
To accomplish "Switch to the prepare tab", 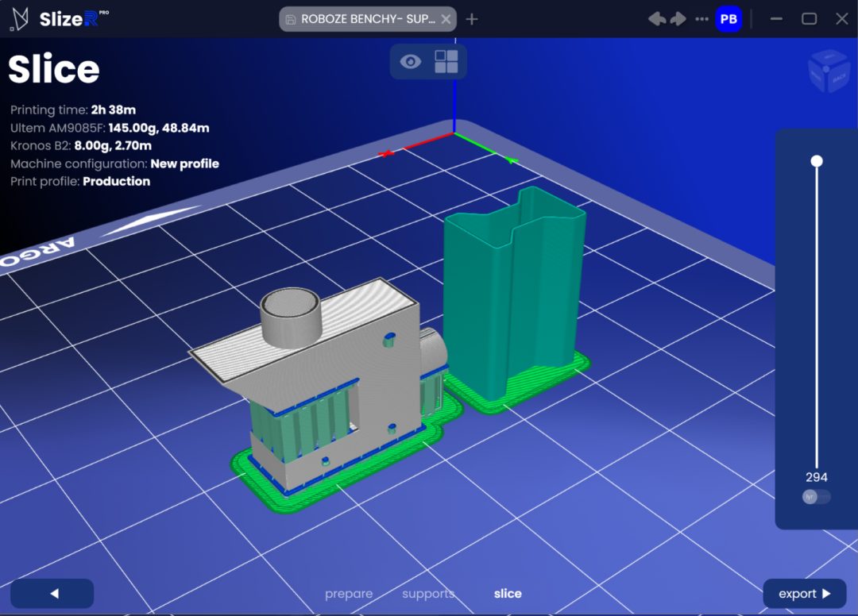I will click(349, 593).
